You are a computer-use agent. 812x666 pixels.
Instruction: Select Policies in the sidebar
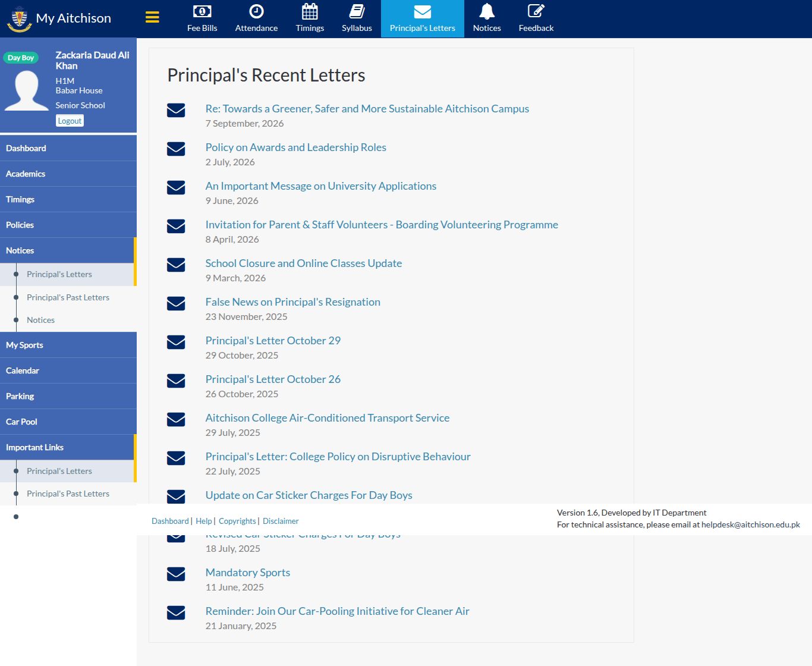point(68,225)
